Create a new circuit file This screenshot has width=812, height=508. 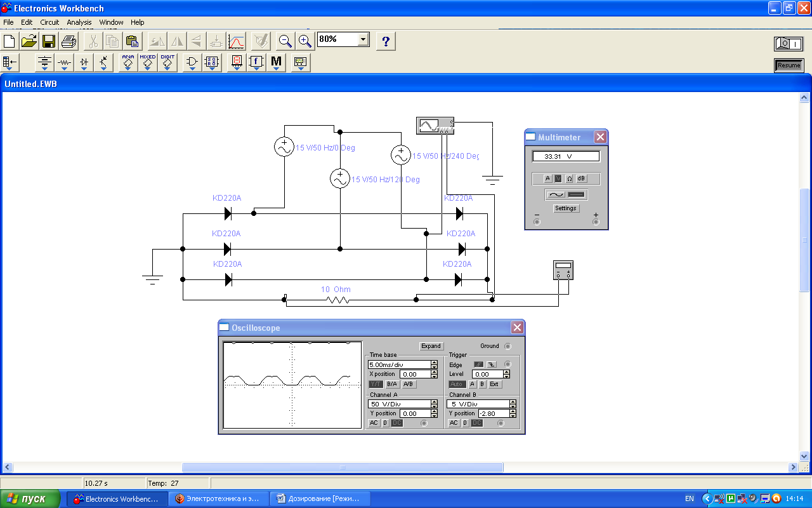[x=10, y=42]
